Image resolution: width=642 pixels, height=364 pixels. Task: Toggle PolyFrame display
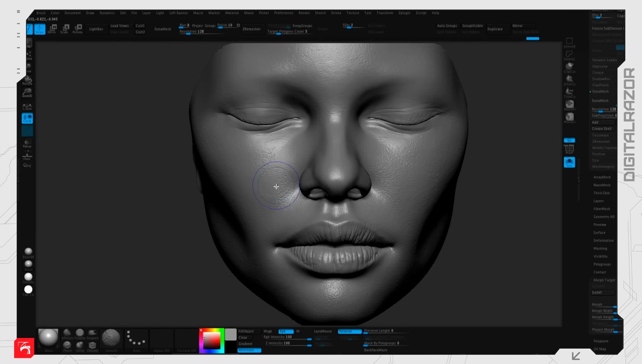click(x=569, y=149)
